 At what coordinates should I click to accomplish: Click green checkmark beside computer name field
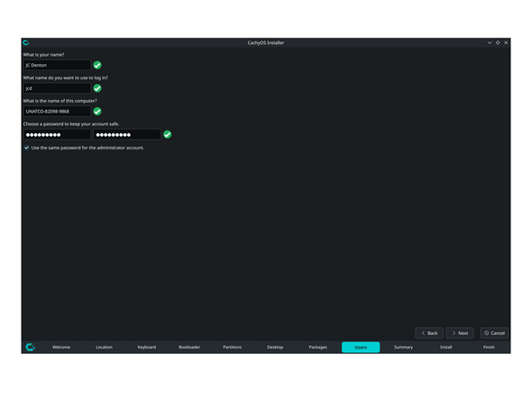pos(97,111)
